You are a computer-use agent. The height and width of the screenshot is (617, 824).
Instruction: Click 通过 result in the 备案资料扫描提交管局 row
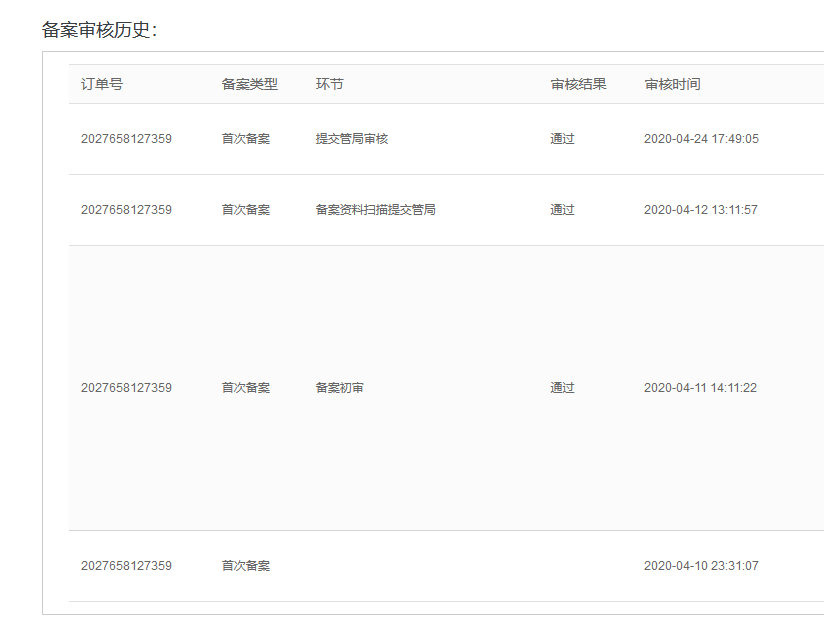(562, 210)
